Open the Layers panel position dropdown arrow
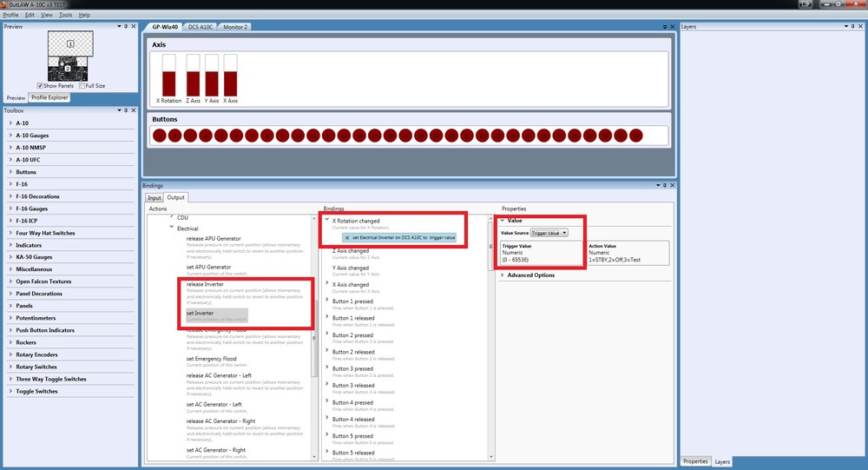868x470 pixels. click(x=845, y=26)
